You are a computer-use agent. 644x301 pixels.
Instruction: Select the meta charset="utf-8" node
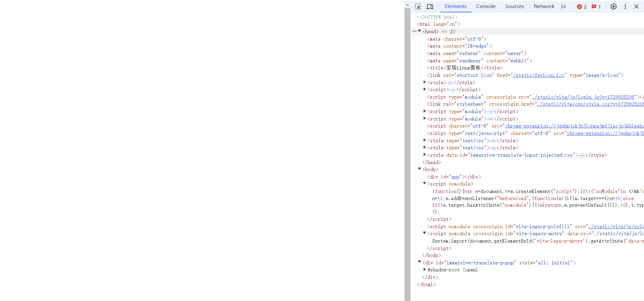pos(457,39)
